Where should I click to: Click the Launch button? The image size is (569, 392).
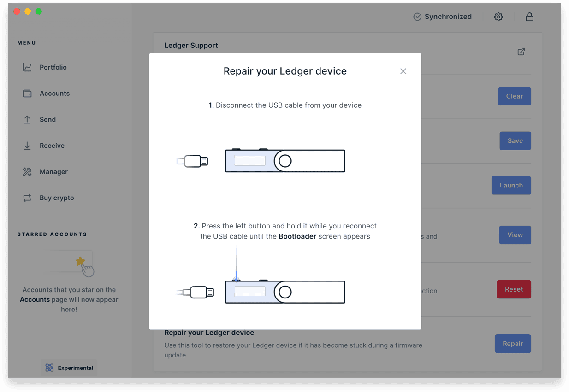pos(511,185)
